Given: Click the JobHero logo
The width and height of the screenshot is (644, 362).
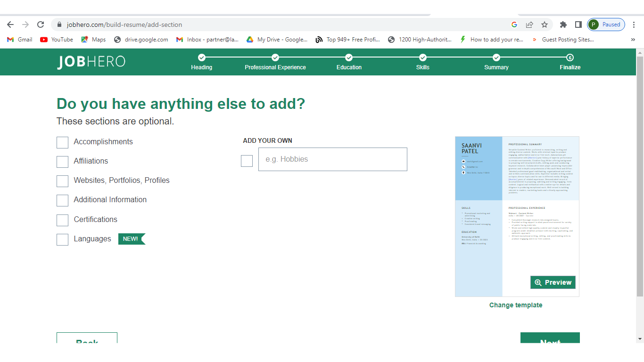Looking at the screenshot, I should click(91, 62).
